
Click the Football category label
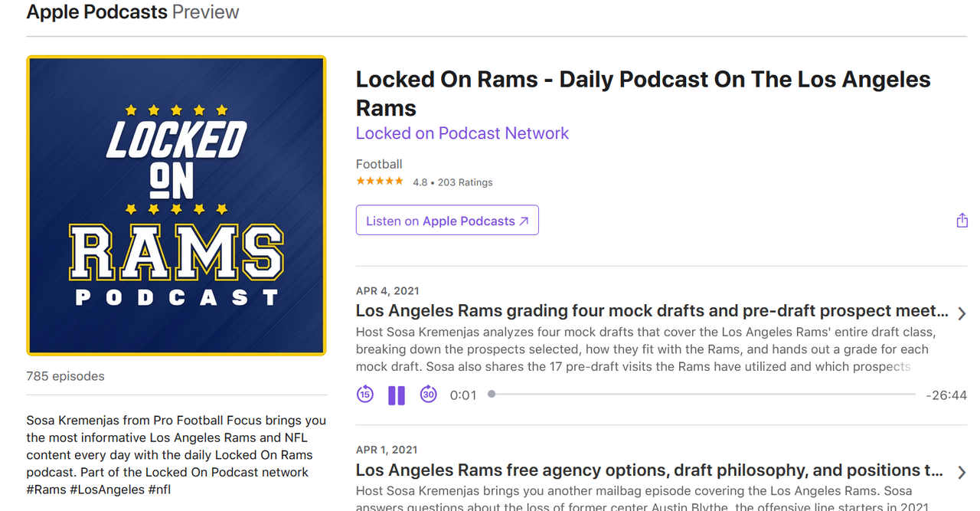click(x=379, y=164)
